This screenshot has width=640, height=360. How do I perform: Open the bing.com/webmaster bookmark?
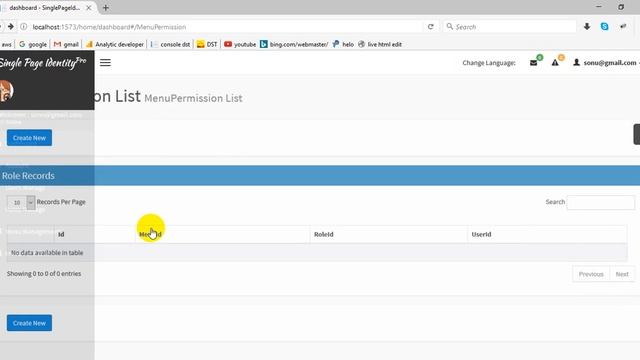[294, 44]
